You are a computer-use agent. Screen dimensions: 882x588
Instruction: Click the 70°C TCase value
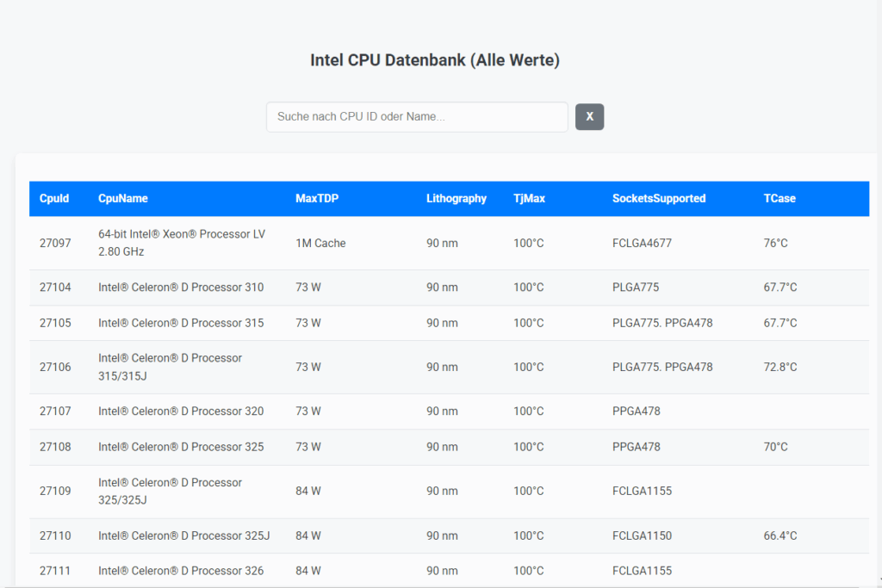(x=776, y=447)
